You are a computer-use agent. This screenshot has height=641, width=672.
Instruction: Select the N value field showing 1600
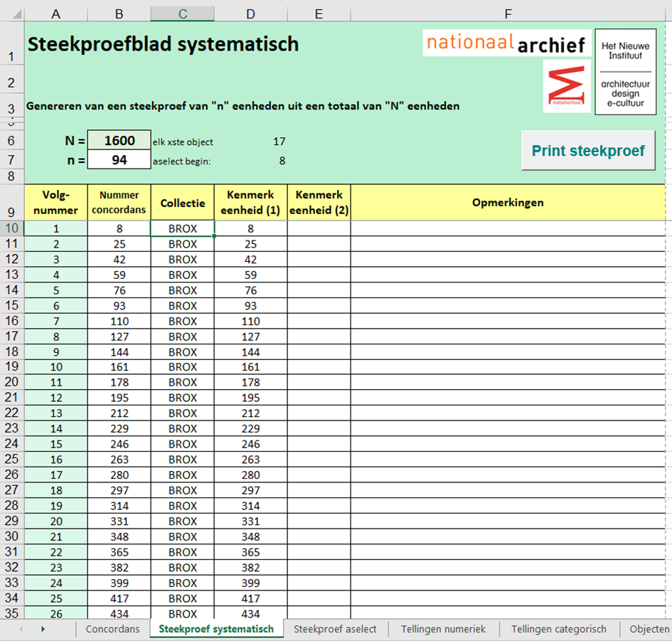pos(119,140)
